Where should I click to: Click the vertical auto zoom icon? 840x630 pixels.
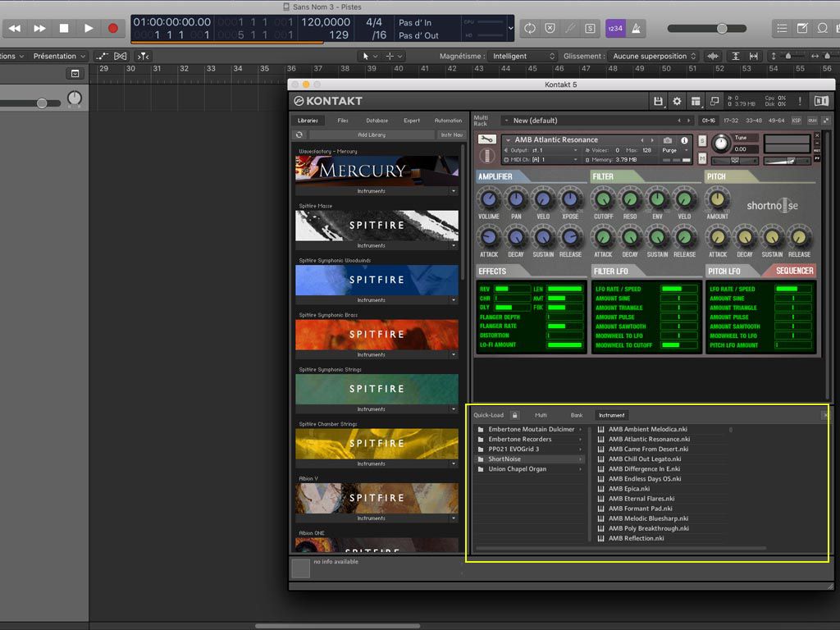(x=736, y=56)
